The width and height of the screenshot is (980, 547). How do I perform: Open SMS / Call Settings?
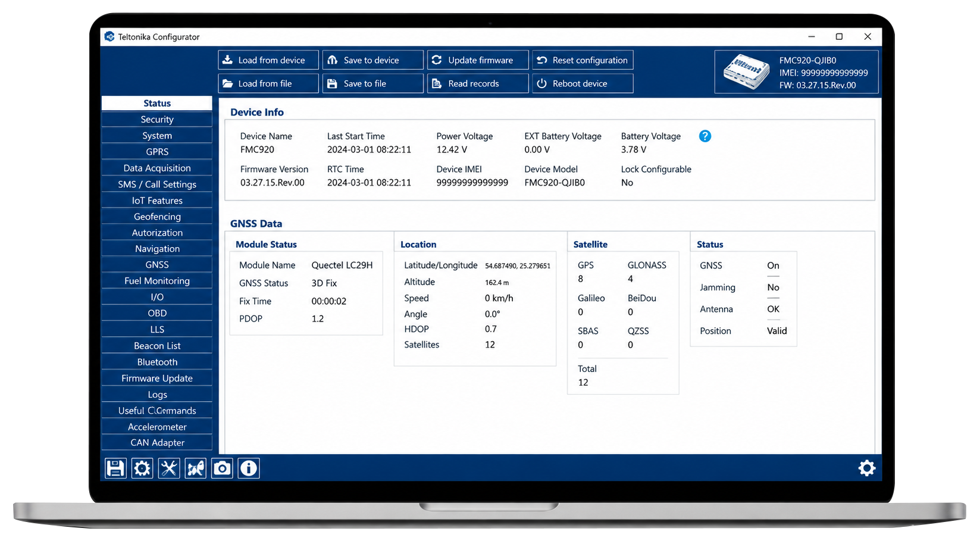pyautogui.click(x=157, y=185)
